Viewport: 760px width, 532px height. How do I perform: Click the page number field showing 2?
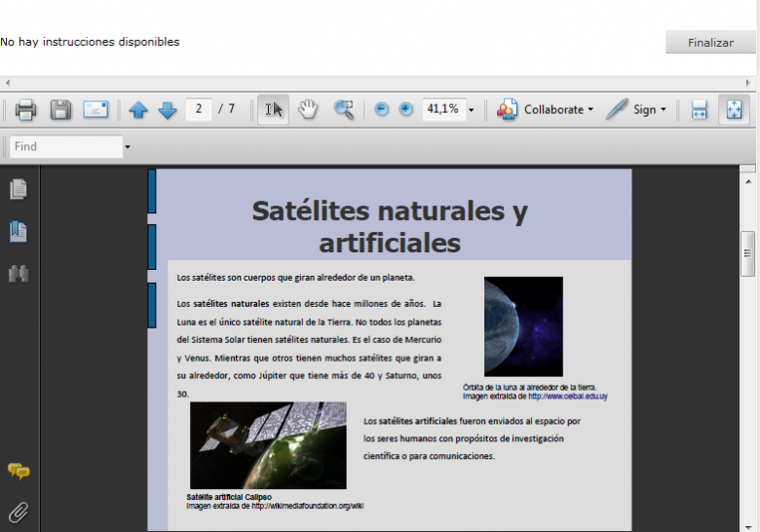[198, 109]
